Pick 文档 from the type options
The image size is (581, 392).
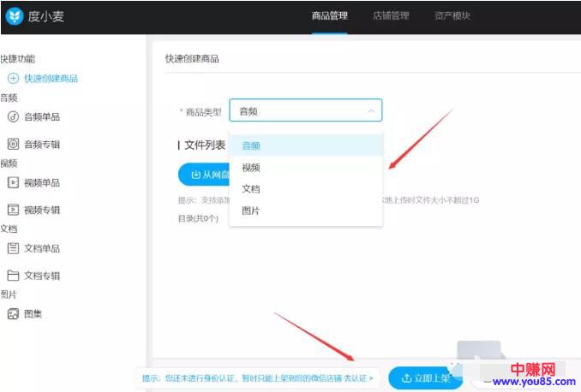(250, 189)
